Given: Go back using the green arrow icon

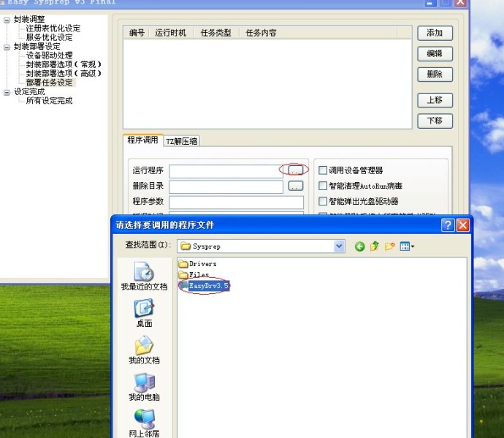Looking at the screenshot, I should click(x=359, y=246).
